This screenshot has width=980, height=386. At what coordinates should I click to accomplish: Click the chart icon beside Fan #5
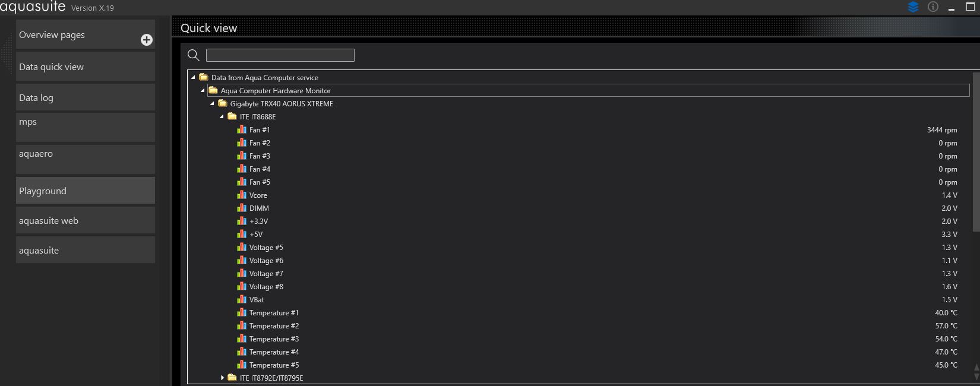coord(242,182)
